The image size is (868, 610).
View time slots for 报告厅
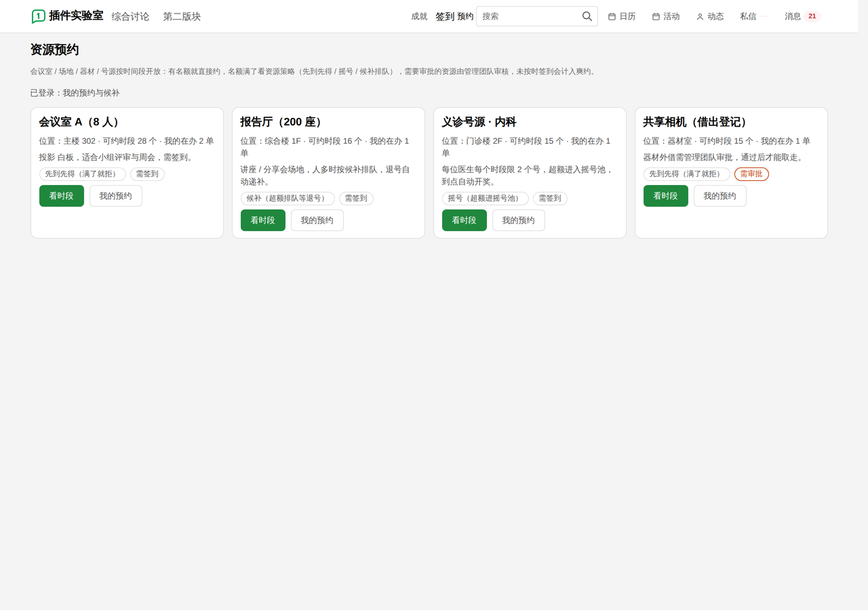pyautogui.click(x=263, y=220)
